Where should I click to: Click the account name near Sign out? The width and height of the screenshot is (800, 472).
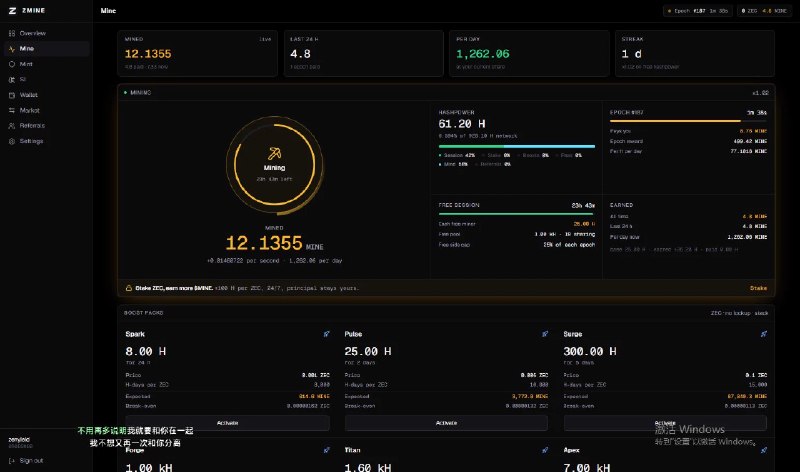point(19,439)
